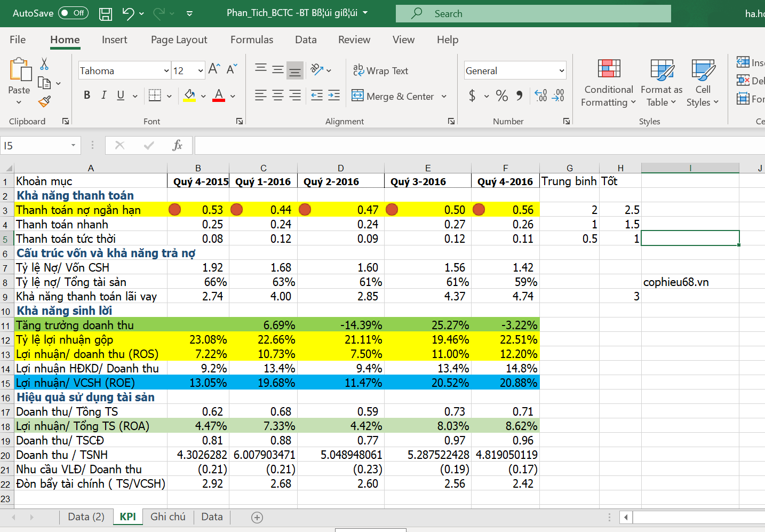Click the Increase Decimal icon

tap(540, 96)
